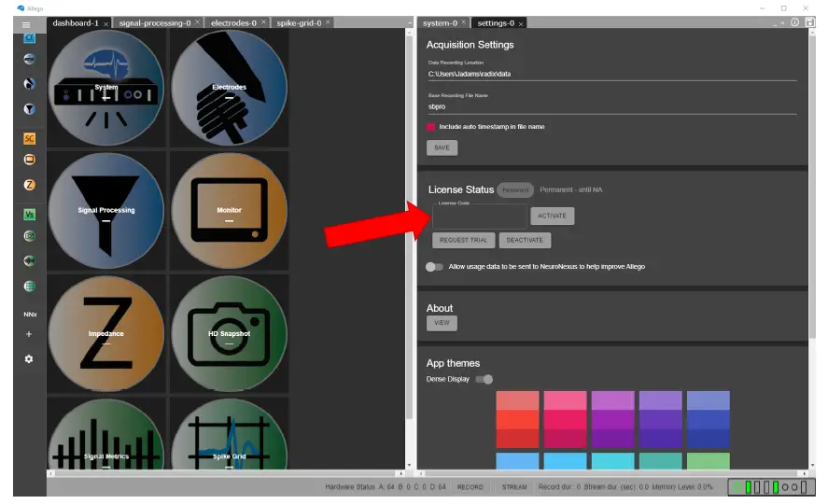Click the SAVE button under Acquisition Settings
Screen dimensions: 828x504
[442, 147]
